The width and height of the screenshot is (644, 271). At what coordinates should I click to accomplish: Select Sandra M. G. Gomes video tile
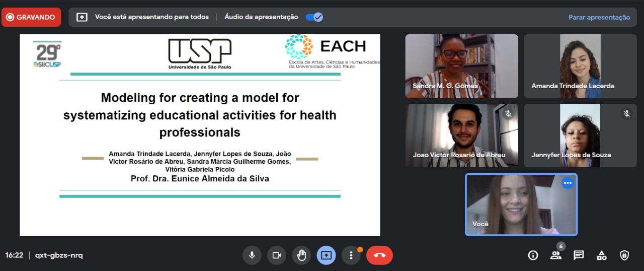point(461,65)
